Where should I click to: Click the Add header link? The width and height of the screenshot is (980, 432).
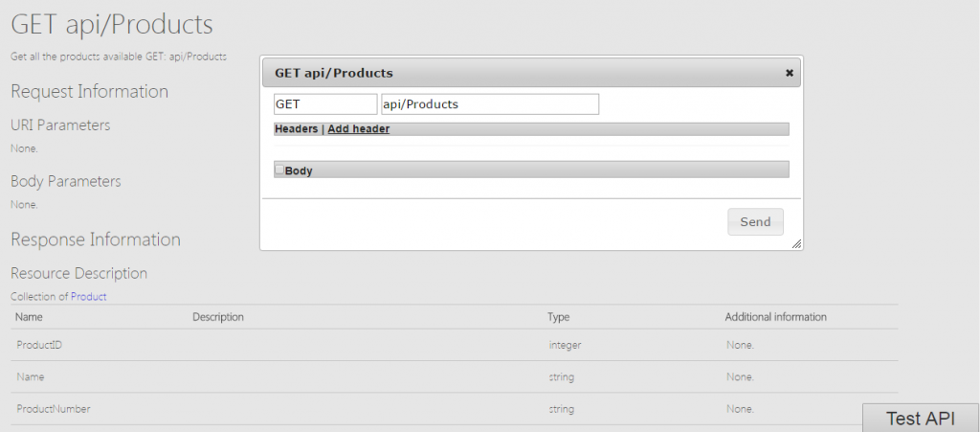359,128
